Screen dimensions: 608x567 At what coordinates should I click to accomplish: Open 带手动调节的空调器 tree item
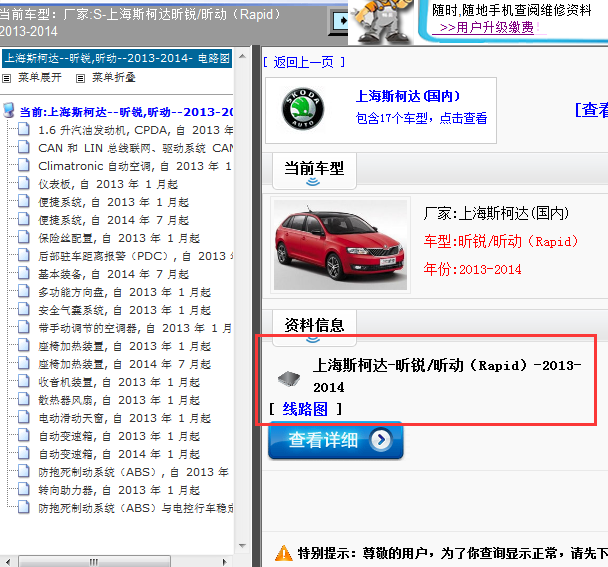135,328
